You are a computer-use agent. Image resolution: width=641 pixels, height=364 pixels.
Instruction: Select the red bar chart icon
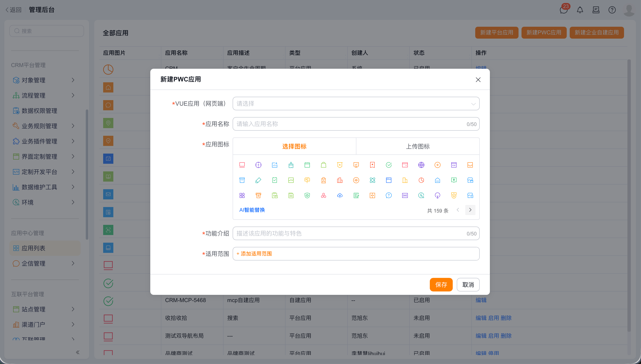(340, 180)
